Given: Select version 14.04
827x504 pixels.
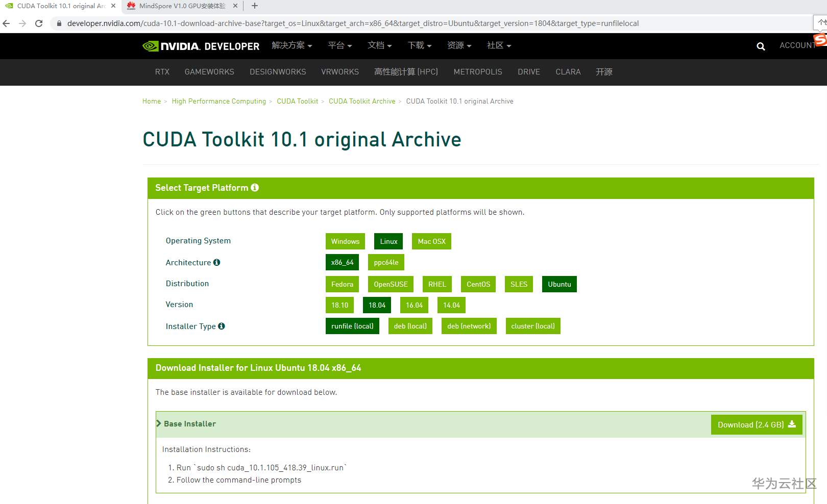Looking at the screenshot, I should (x=451, y=305).
